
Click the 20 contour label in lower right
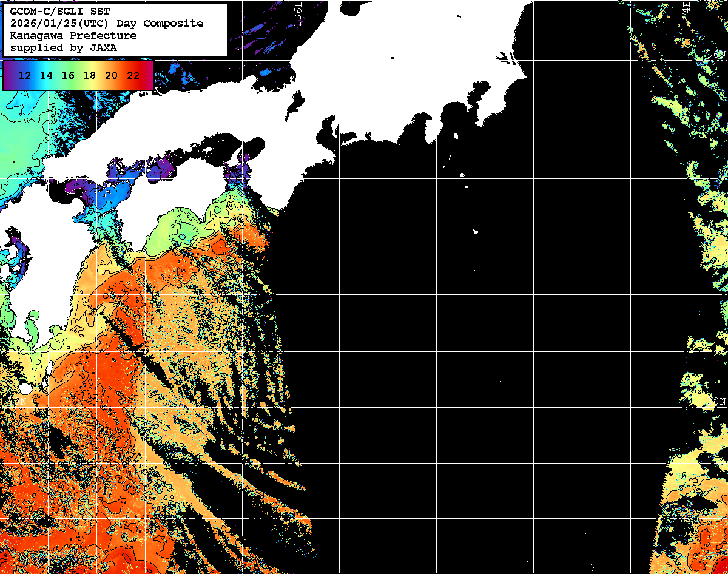tap(712, 522)
